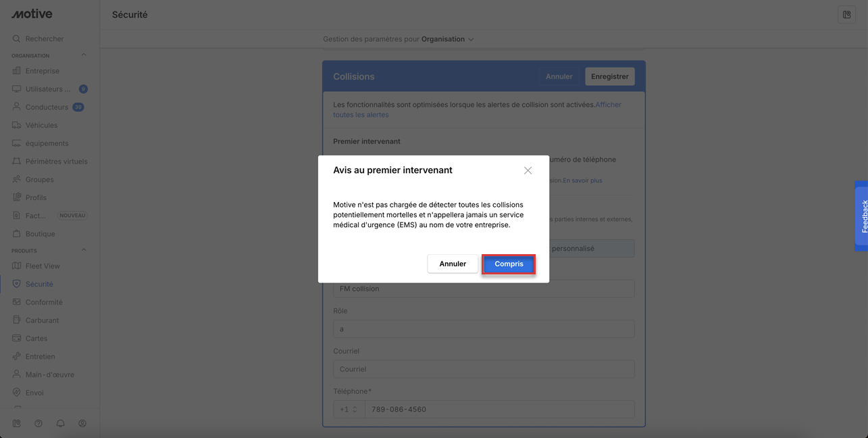Click the Téléphone number field

(499, 410)
